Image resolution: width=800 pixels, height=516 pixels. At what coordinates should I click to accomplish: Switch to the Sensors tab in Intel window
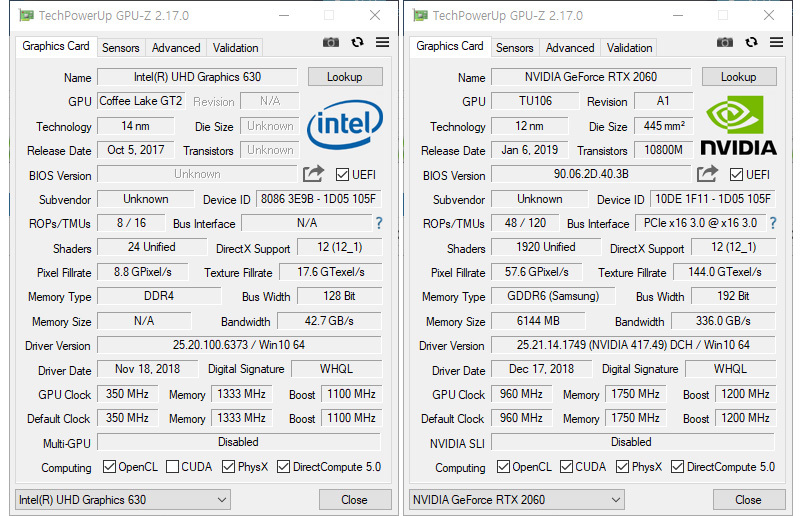(121, 47)
